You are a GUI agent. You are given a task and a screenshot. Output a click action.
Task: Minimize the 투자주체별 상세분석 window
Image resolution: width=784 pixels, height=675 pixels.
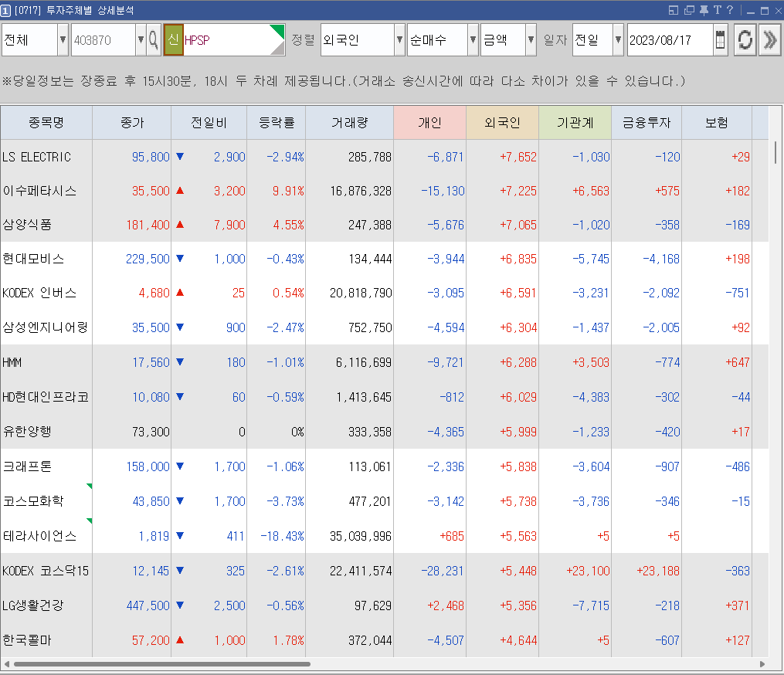tap(751, 11)
